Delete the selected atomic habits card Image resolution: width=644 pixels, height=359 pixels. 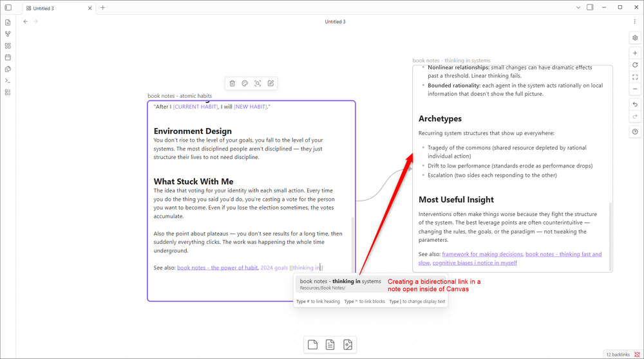coord(232,83)
